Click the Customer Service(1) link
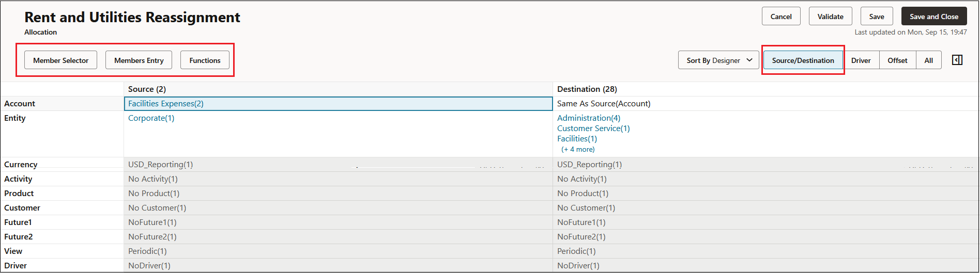The image size is (980, 273). (593, 129)
